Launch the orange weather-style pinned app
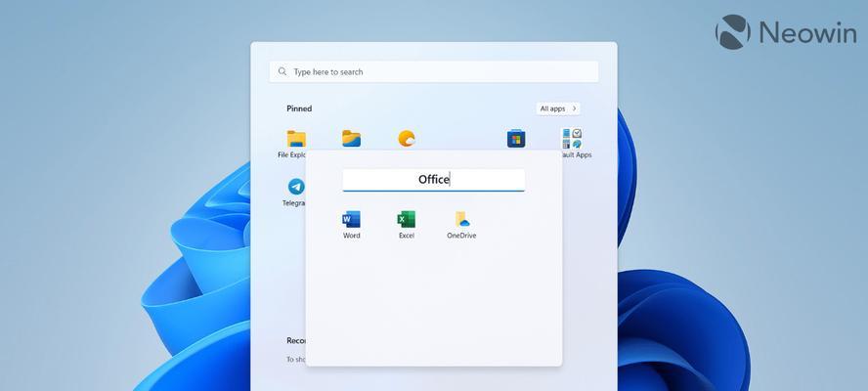 click(x=407, y=139)
